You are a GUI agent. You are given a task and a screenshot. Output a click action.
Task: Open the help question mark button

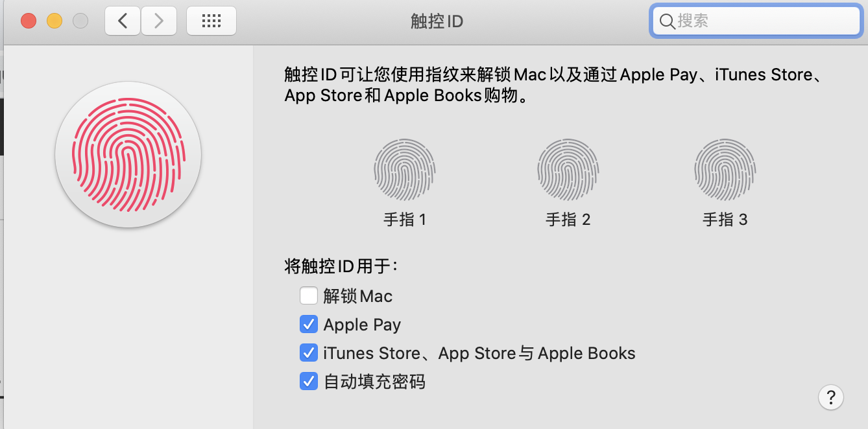coord(831,397)
